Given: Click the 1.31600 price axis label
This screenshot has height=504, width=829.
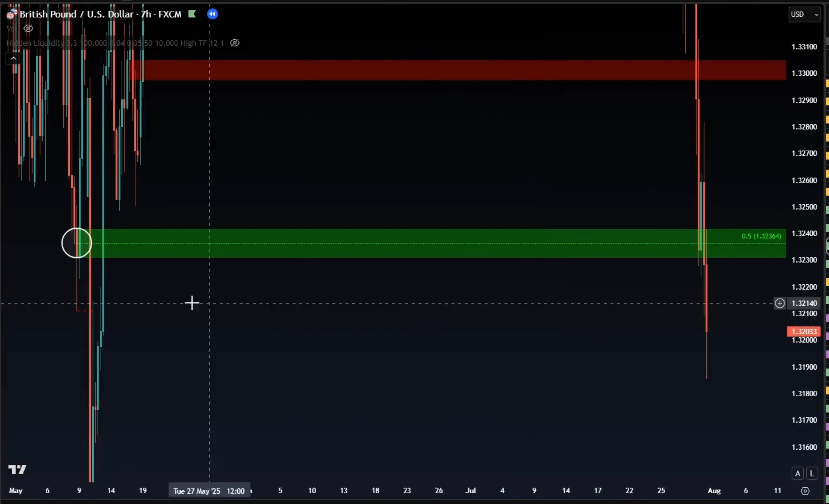Looking at the screenshot, I should [804, 447].
